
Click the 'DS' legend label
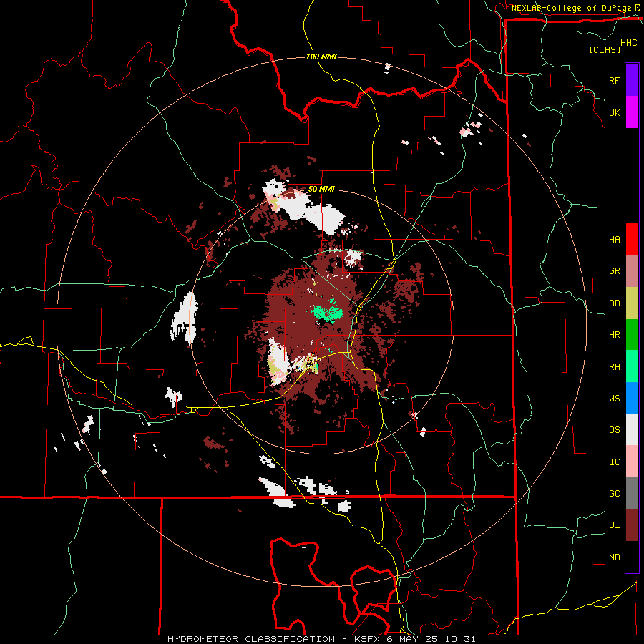[614, 430]
